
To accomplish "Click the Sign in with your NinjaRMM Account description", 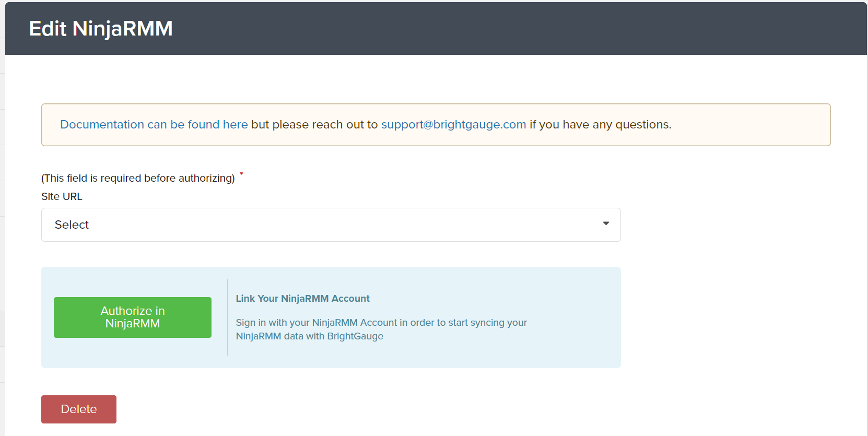I will 381,329.
